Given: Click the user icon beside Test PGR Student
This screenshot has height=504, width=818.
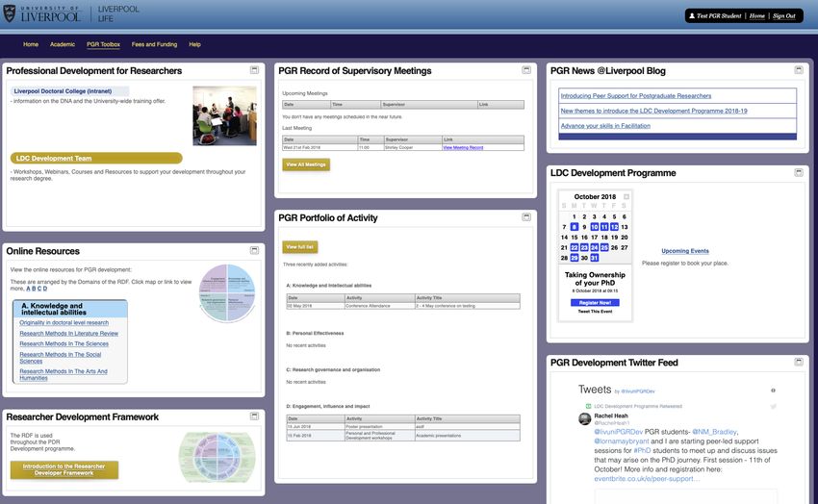Looking at the screenshot, I should pyautogui.click(x=692, y=16).
